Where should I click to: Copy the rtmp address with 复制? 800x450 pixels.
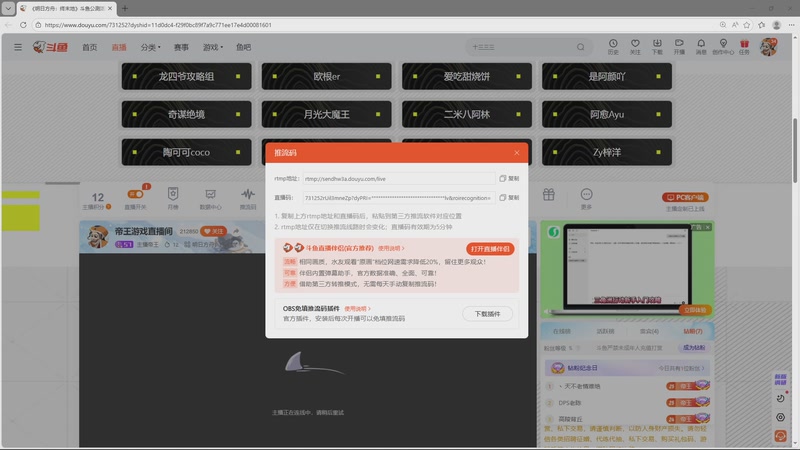click(509, 179)
